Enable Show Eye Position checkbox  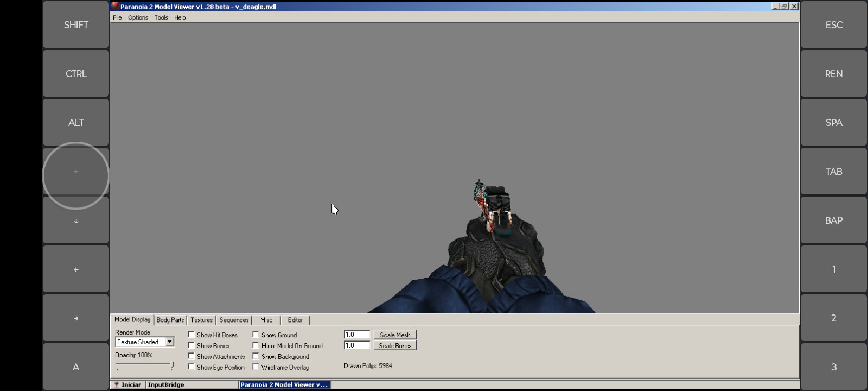[x=191, y=367]
